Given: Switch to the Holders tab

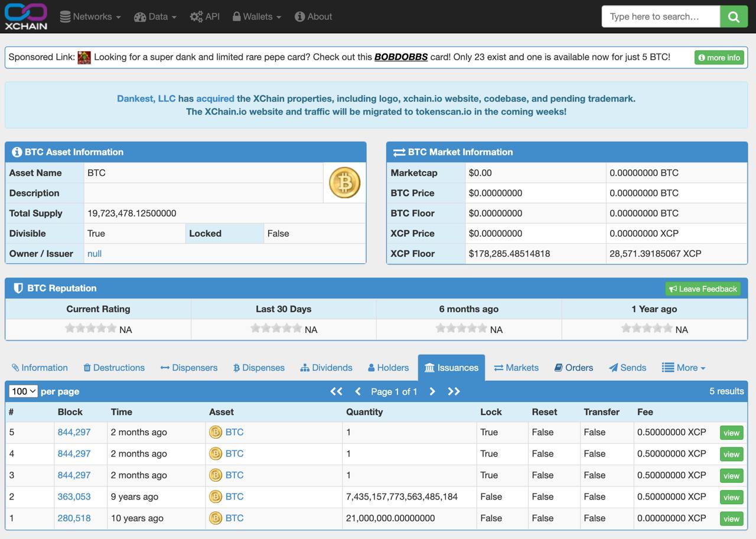Looking at the screenshot, I should click(x=388, y=367).
